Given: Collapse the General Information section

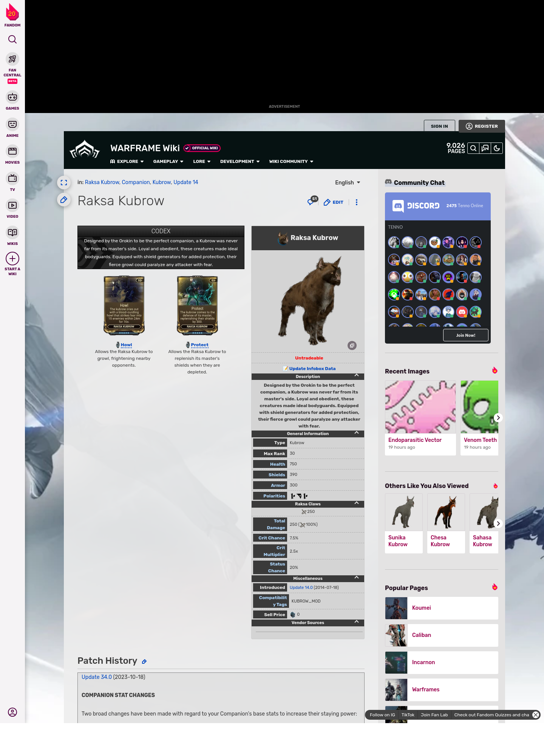Looking at the screenshot, I should coord(357,432).
